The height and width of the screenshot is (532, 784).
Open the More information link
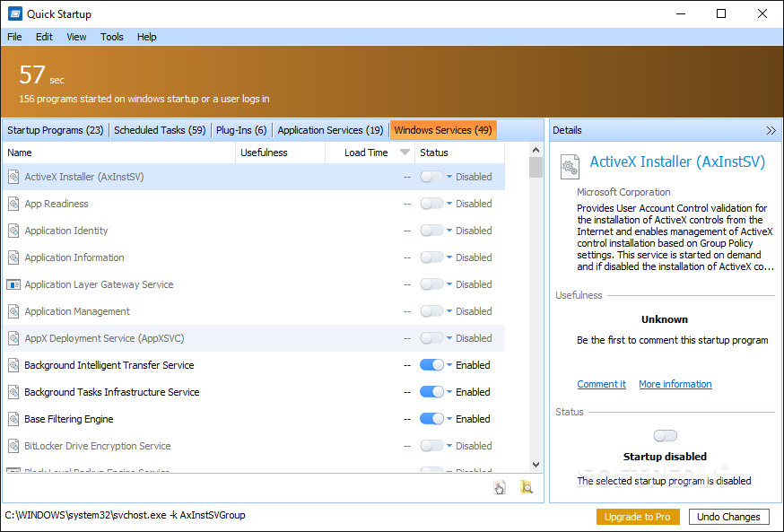point(675,384)
